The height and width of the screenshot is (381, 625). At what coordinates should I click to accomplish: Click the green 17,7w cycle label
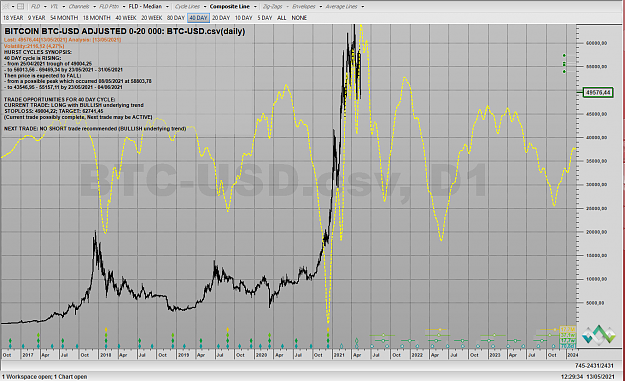click(x=568, y=341)
